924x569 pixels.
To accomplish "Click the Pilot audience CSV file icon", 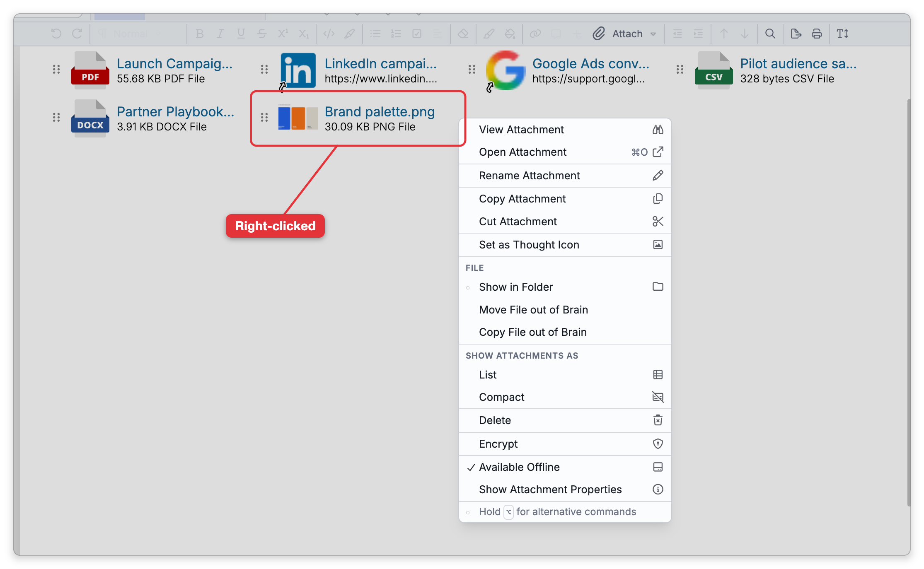I will click(714, 70).
